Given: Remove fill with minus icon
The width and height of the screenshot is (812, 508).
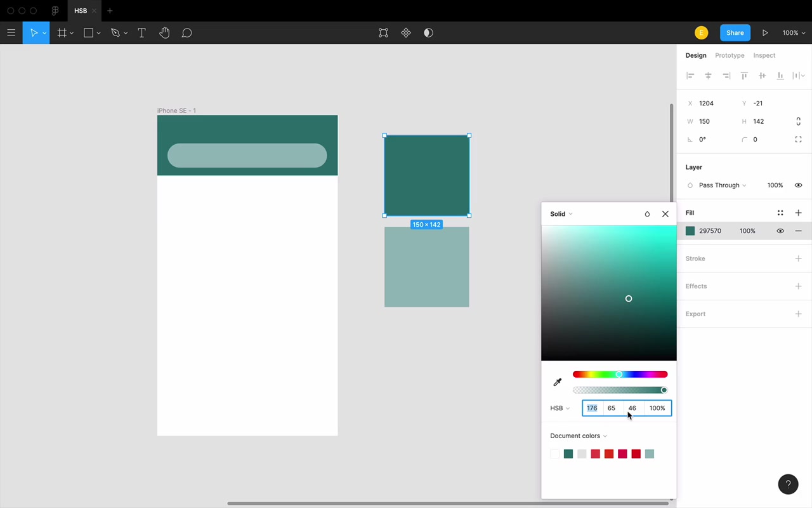Looking at the screenshot, I should coord(798,231).
